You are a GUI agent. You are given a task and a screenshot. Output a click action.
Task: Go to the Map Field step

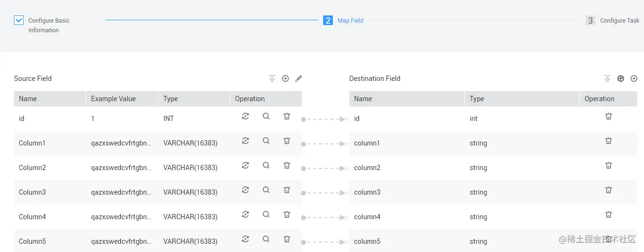[x=350, y=21]
